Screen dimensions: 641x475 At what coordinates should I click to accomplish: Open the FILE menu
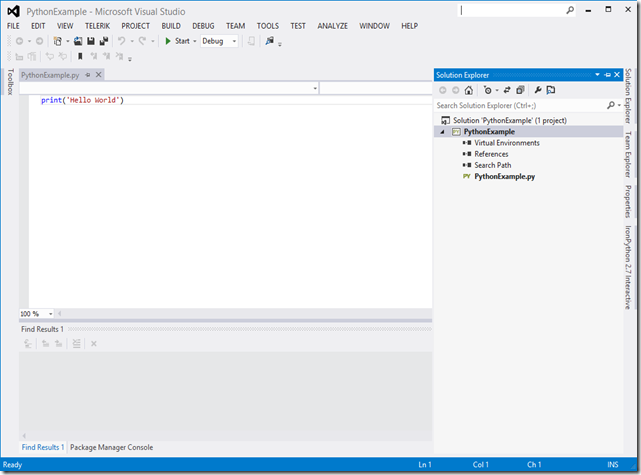(13, 26)
